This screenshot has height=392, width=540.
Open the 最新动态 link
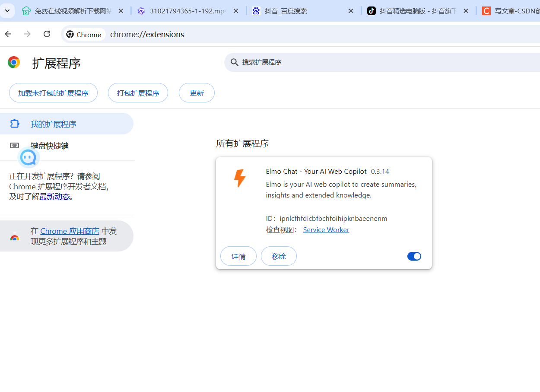(54, 197)
